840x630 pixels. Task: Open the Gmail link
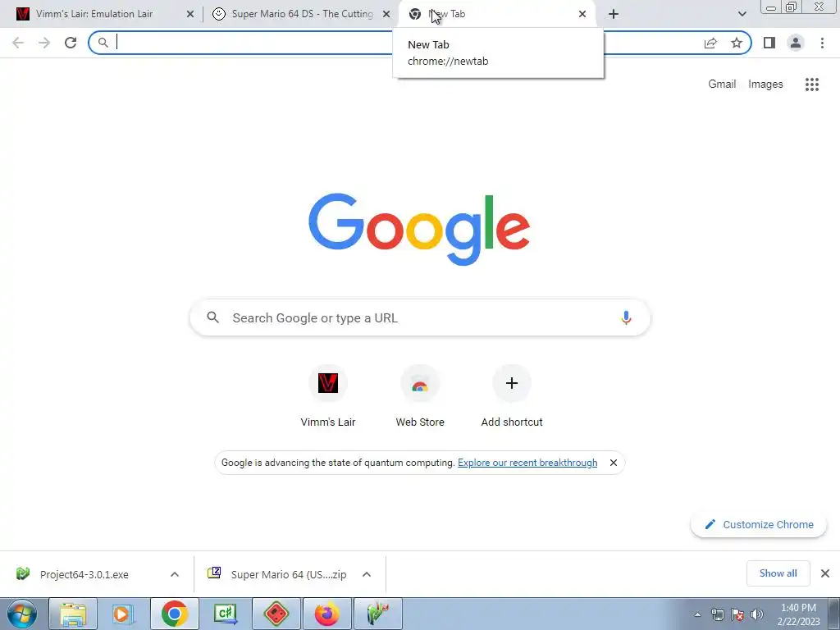click(x=722, y=84)
